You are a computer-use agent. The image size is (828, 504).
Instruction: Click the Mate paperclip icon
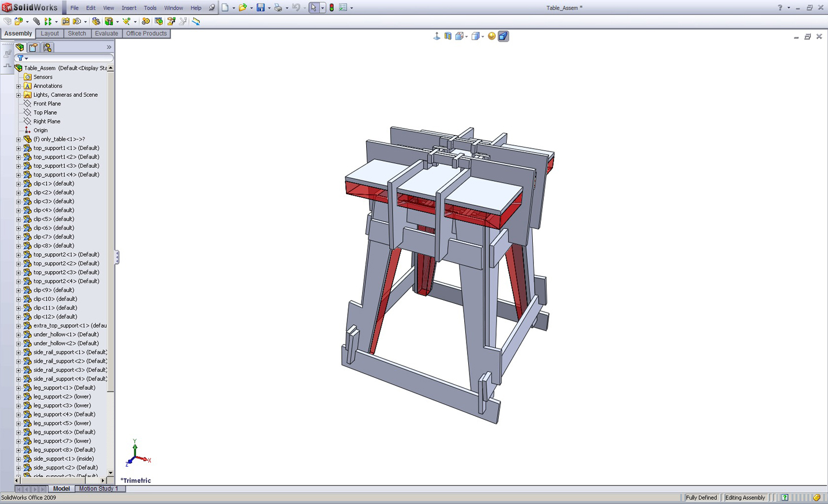click(x=36, y=21)
